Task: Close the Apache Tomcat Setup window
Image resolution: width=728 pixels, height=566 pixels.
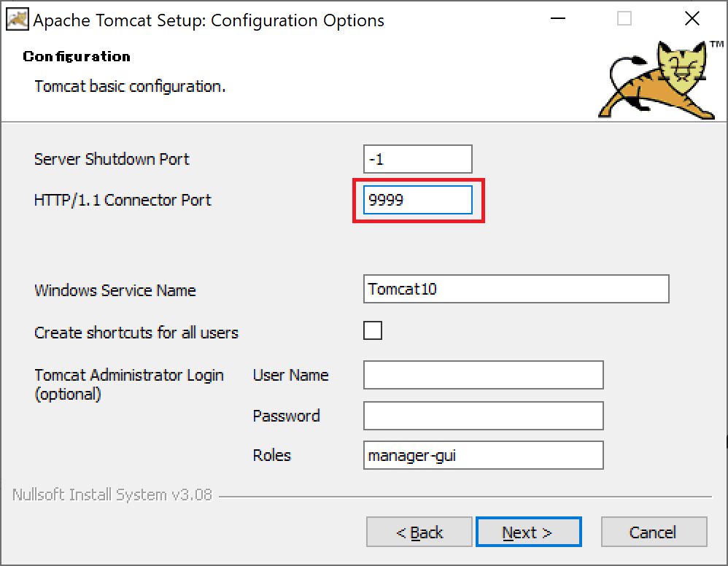Action: 692,20
